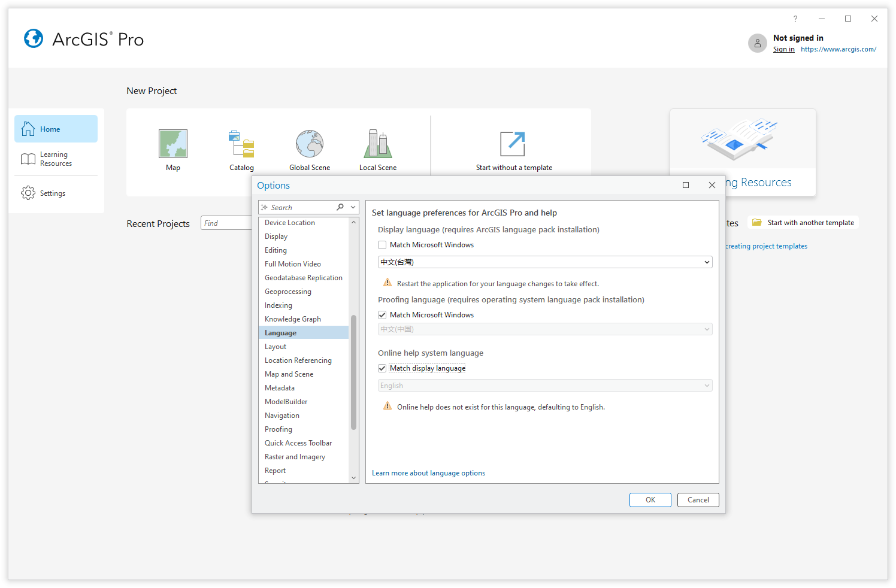Open creating project templates link
The width and height of the screenshot is (896, 588).
point(766,246)
